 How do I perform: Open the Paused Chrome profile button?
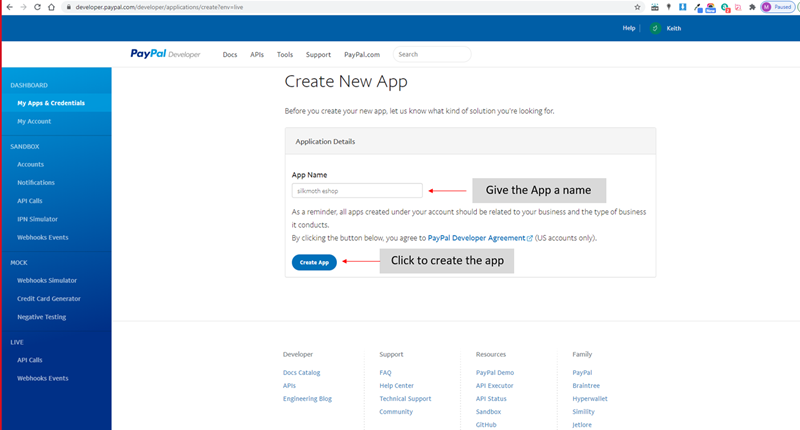[778, 7]
